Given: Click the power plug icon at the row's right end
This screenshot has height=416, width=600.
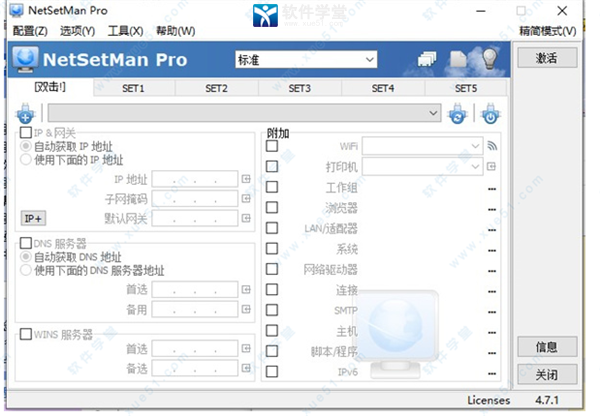Looking at the screenshot, I should pyautogui.click(x=489, y=114).
